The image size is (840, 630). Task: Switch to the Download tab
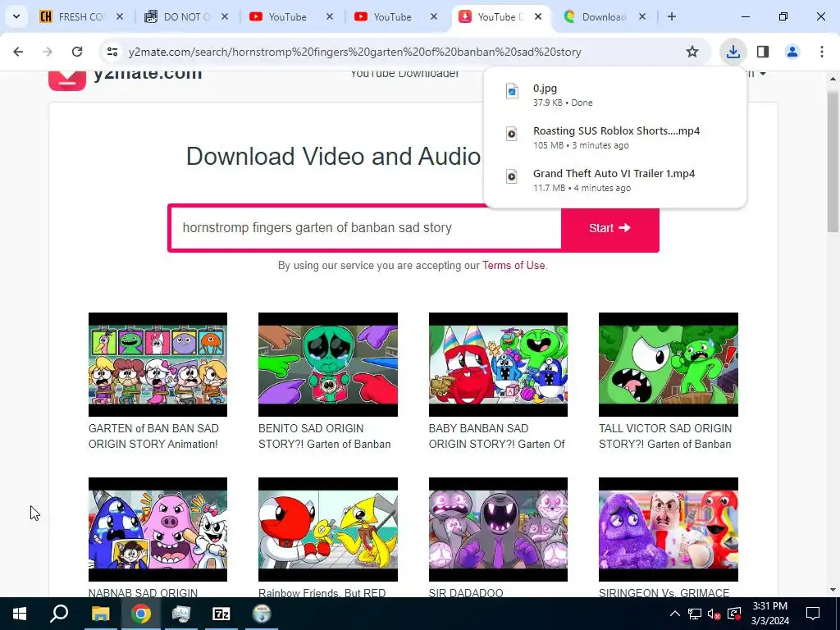pyautogui.click(x=603, y=16)
